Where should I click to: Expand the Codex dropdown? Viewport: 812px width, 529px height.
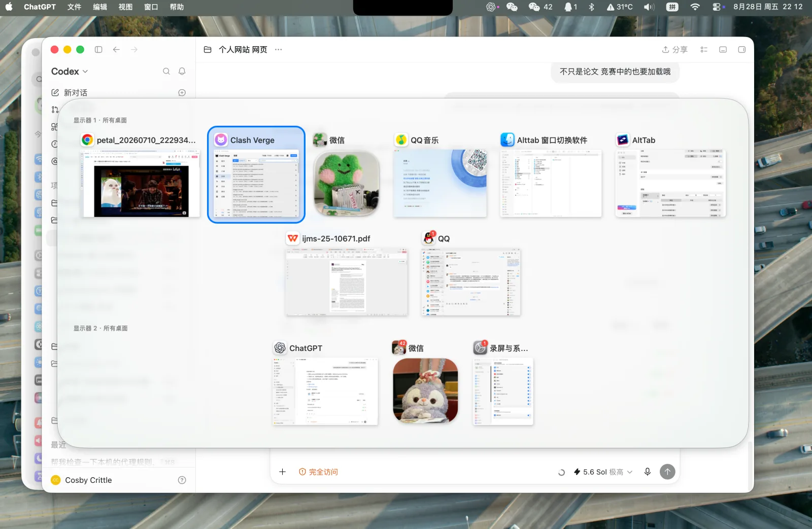tap(70, 72)
